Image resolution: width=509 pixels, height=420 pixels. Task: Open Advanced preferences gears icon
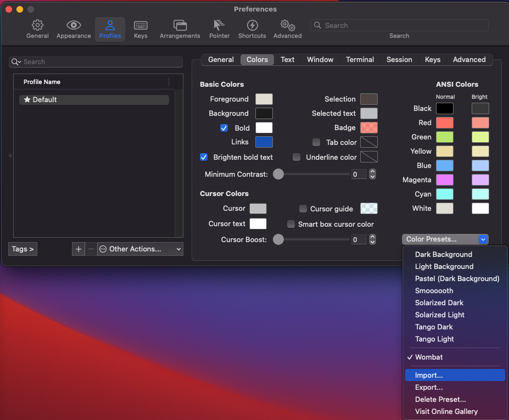tap(288, 25)
